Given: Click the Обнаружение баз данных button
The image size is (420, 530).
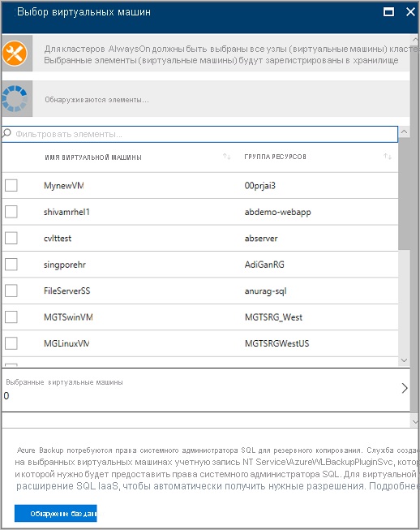Looking at the screenshot, I should (56, 514).
